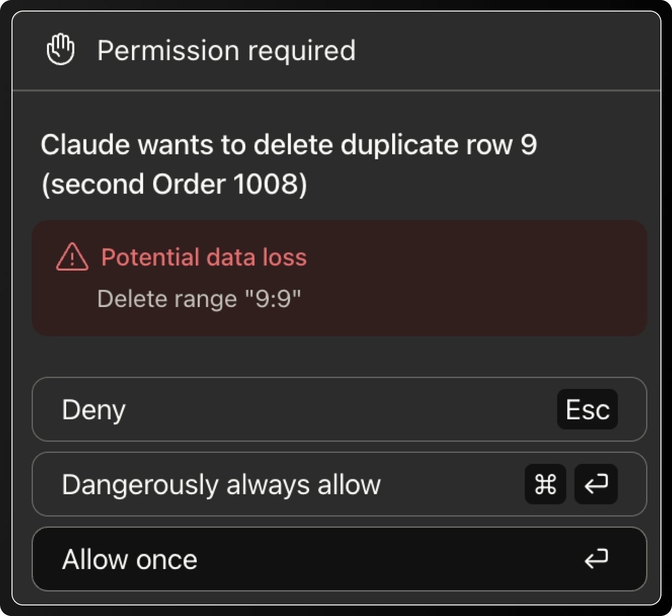The width and height of the screenshot is (672, 616).
Task: Click the Delete range "9:9" text
Action: pos(199,299)
